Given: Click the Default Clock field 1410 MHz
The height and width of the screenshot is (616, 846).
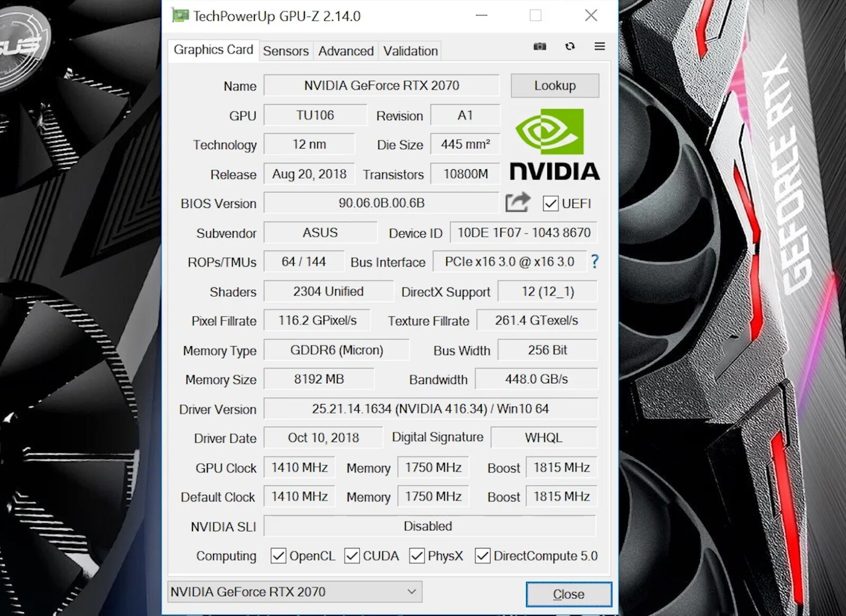Looking at the screenshot, I should 299,497.
